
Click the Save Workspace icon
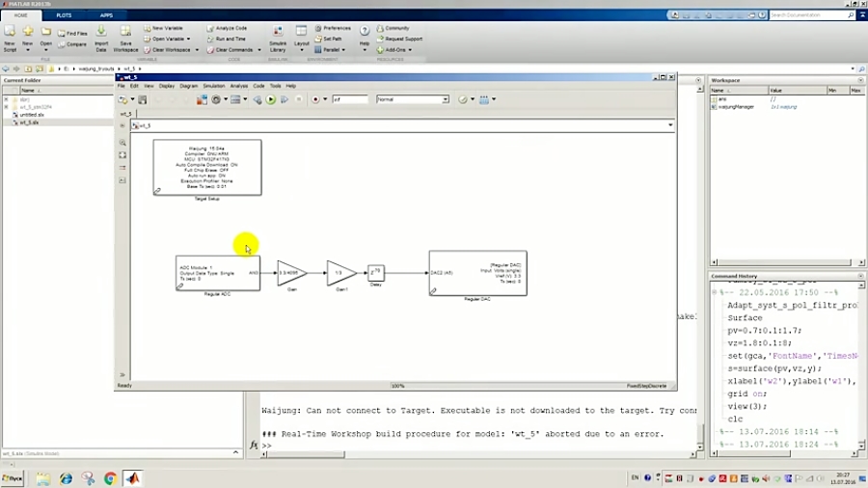tap(125, 37)
